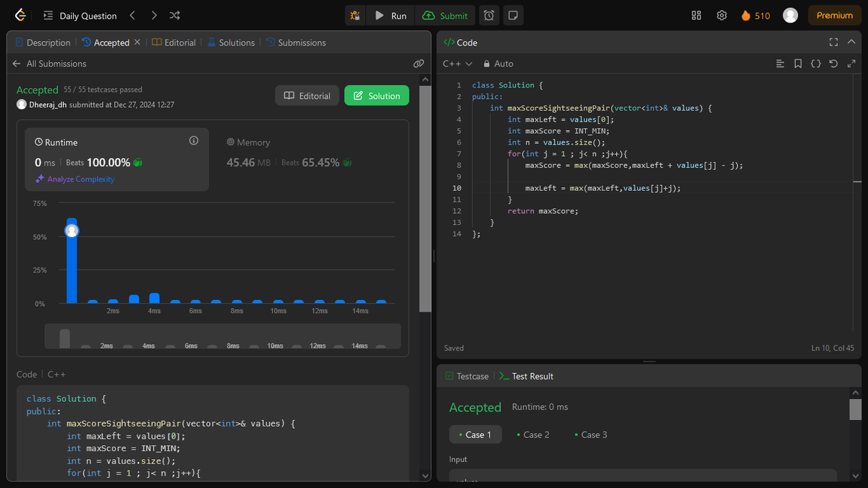Image resolution: width=868 pixels, height=488 pixels.
Task: Click the Code tab in editor panel
Action: point(460,43)
